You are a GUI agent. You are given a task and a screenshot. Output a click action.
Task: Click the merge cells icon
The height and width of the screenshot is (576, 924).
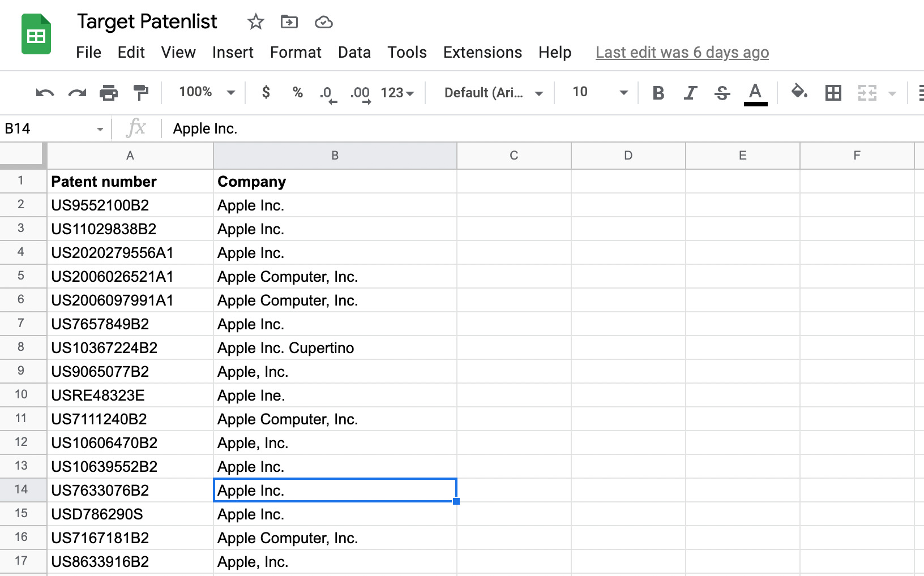click(867, 92)
